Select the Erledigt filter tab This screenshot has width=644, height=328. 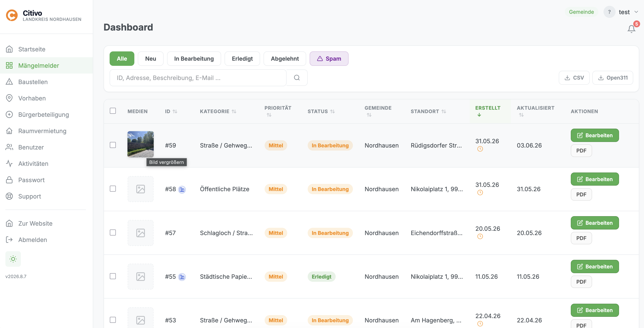[242, 59]
